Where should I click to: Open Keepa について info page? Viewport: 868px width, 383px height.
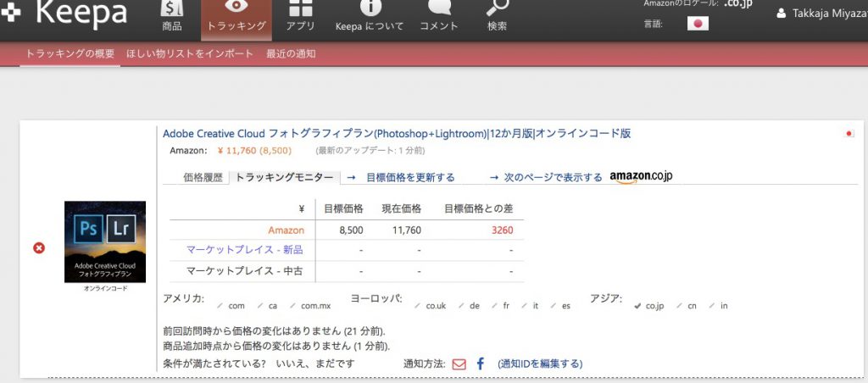tap(370, 16)
